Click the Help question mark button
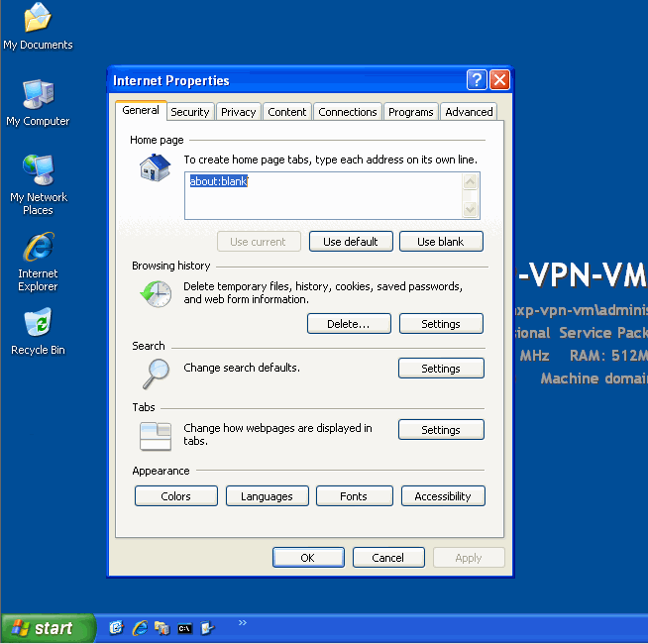 coord(477,80)
